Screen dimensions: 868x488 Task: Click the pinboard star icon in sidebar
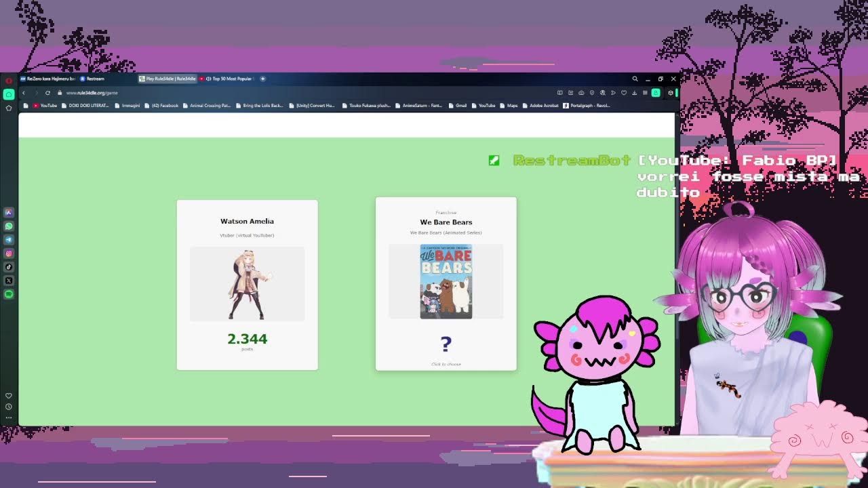click(x=9, y=108)
